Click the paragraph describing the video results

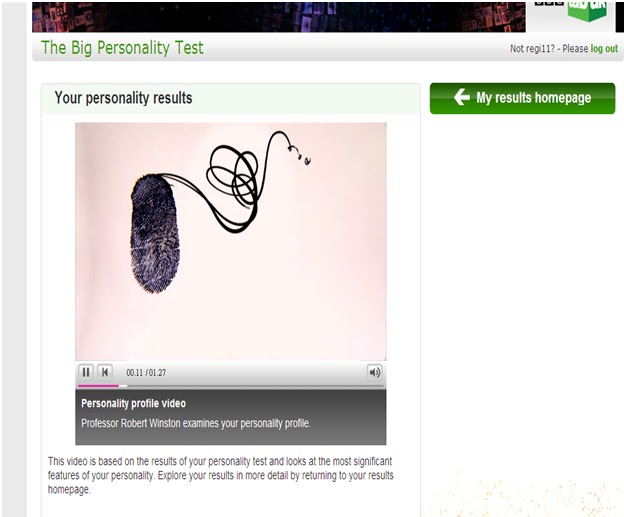(x=221, y=475)
